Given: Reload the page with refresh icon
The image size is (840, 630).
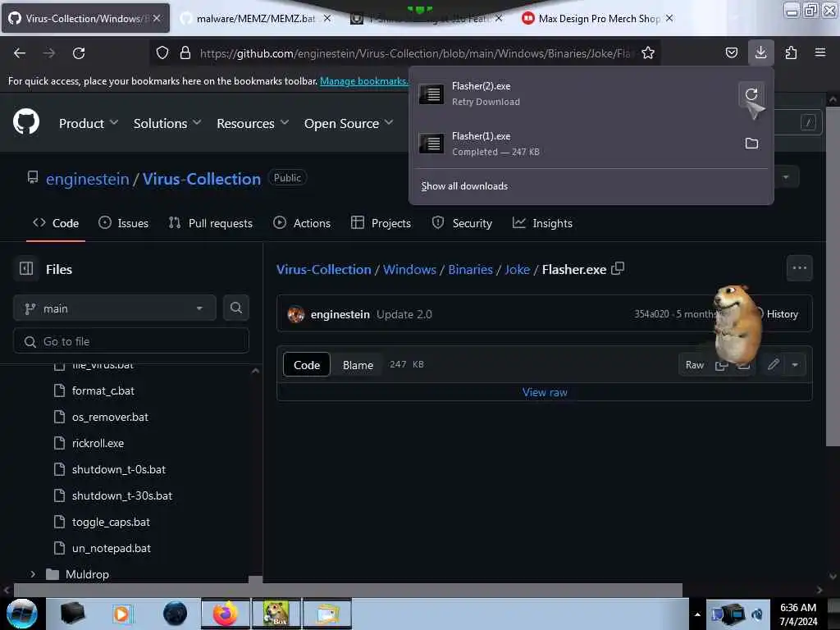Looking at the screenshot, I should pos(79,53).
